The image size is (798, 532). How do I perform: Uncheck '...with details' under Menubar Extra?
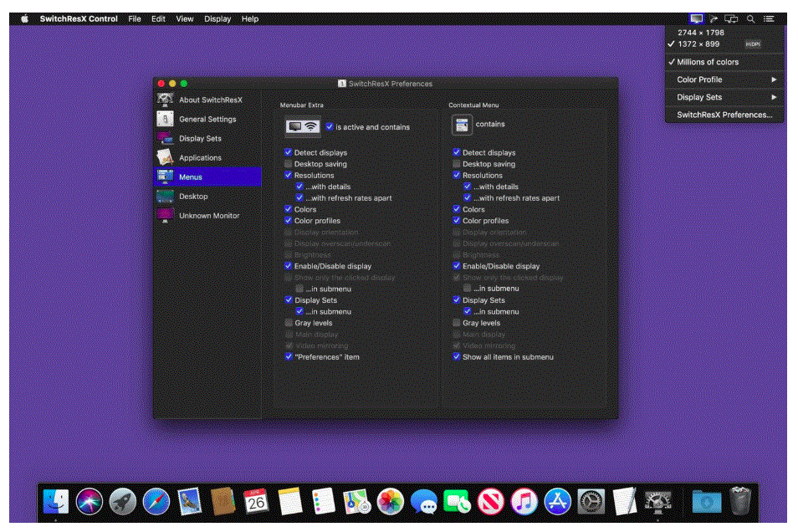coord(299,187)
